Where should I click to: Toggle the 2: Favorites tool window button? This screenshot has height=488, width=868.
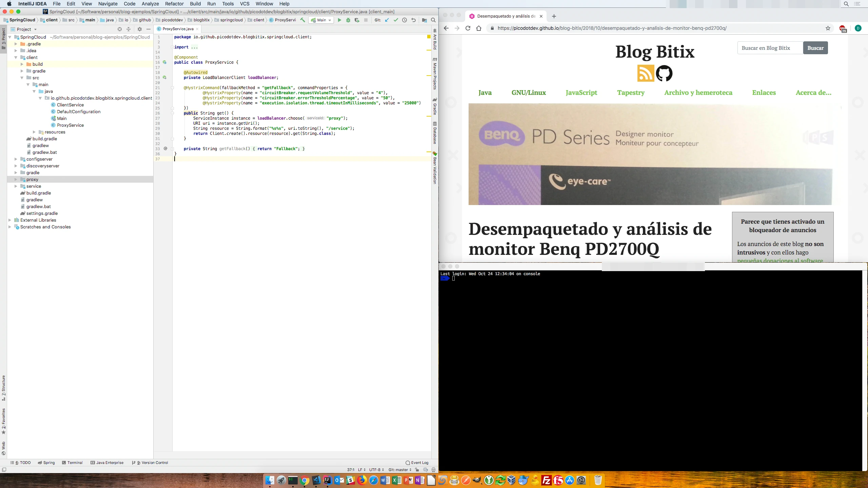pos(3,421)
